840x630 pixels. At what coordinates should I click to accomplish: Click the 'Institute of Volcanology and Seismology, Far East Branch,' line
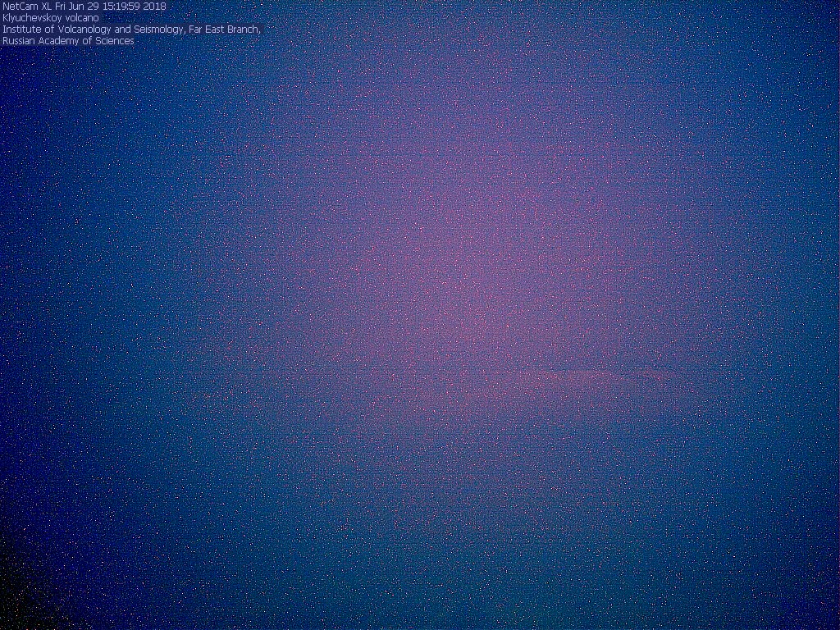[x=131, y=30]
